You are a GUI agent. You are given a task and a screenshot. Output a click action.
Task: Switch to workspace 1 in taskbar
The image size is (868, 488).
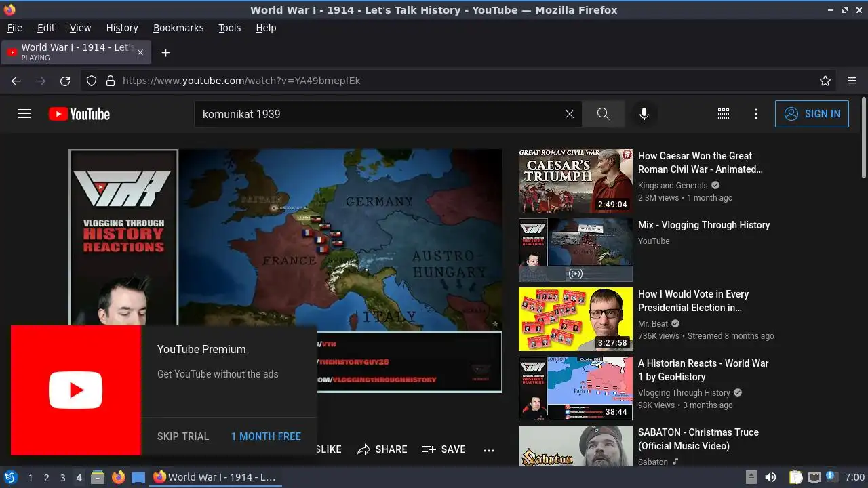click(30, 477)
